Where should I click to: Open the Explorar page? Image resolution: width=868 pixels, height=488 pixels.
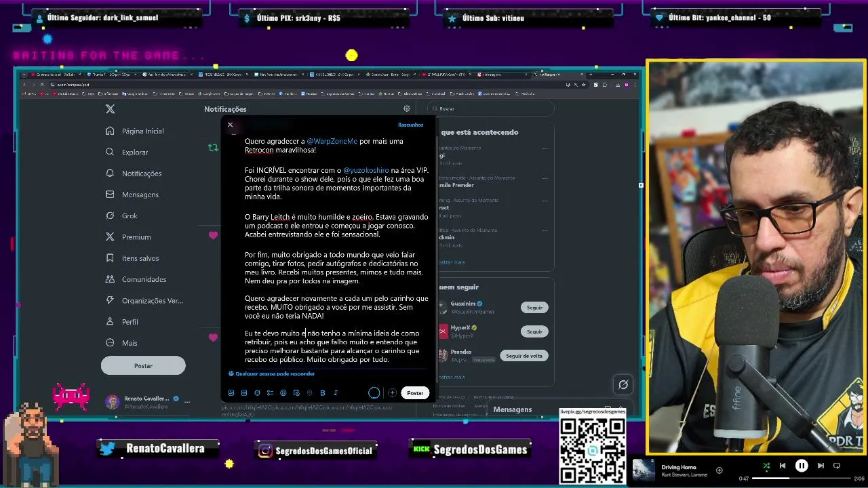[127, 152]
